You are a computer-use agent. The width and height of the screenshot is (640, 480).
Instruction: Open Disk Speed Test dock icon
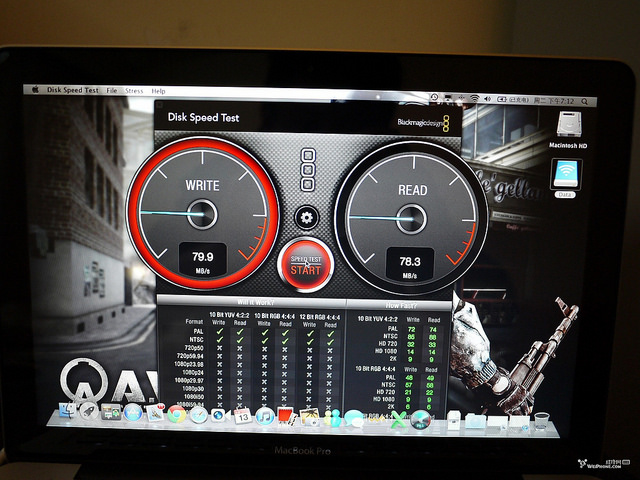click(x=420, y=420)
